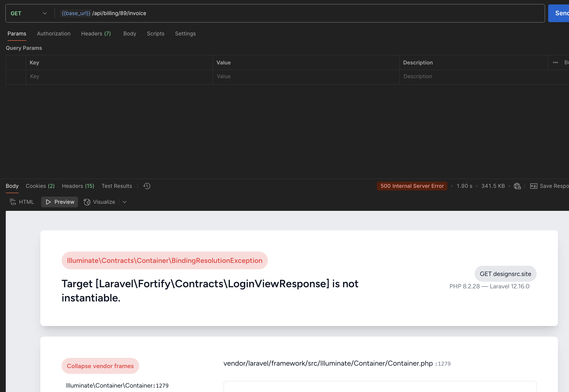Open the Settings tab

[185, 34]
